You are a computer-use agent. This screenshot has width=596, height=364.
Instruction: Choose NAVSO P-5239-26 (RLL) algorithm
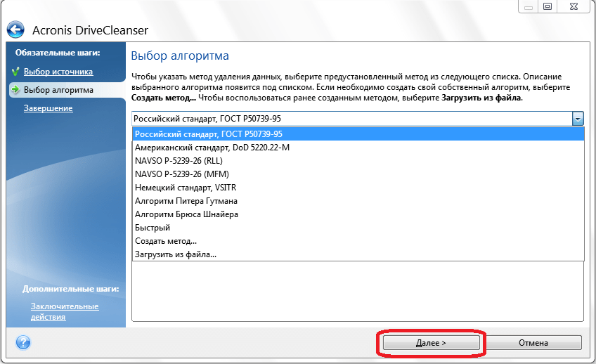click(179, 161)
